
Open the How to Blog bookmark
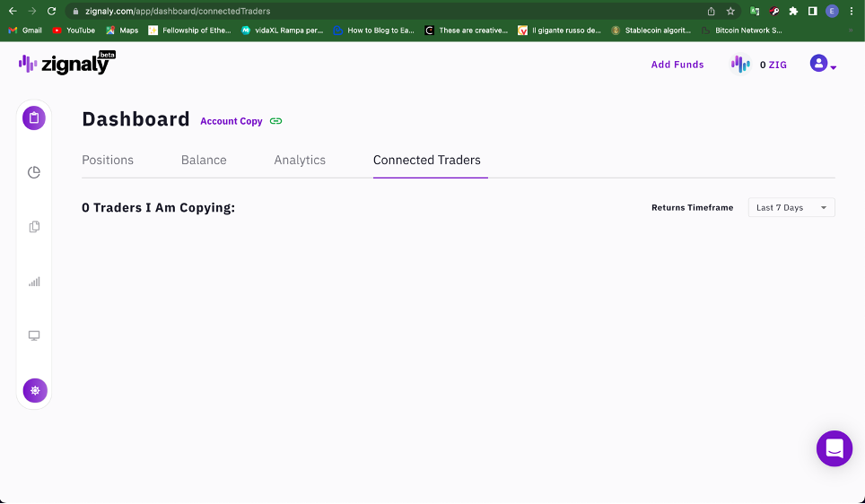coord(373,30)
